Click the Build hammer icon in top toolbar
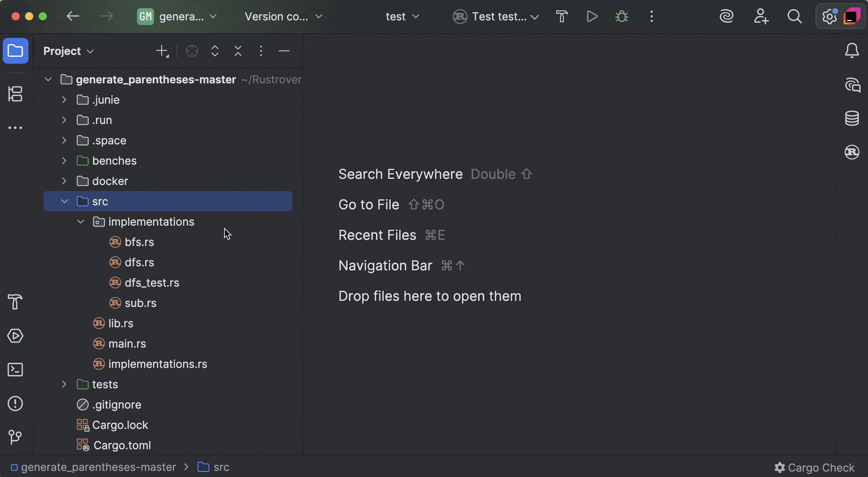 pyautogui.click(x=562, y=16)
